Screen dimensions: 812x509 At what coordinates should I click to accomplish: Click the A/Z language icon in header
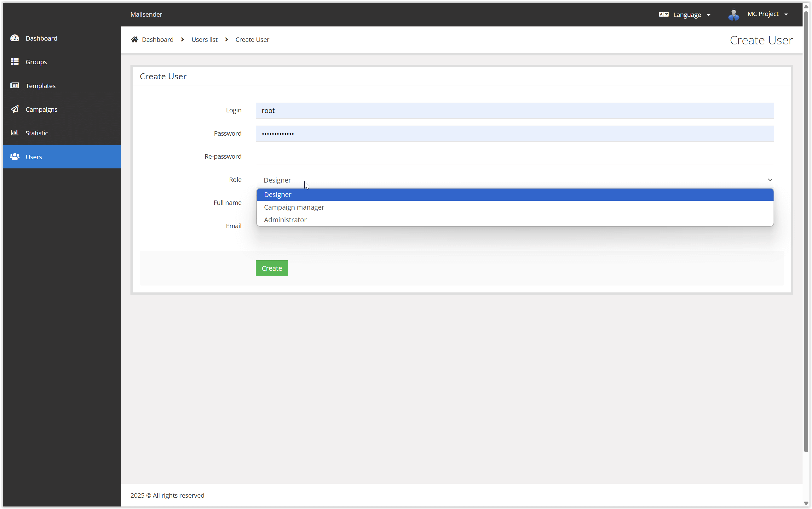tap(663, 14)
